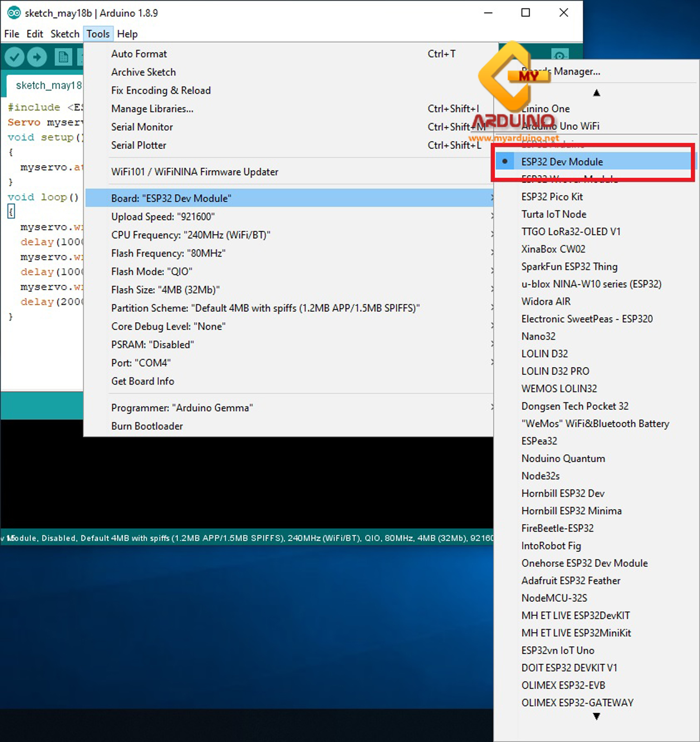The image size is (700, 742).
Task: Open the Sketch menu
Action: [65, 34]
